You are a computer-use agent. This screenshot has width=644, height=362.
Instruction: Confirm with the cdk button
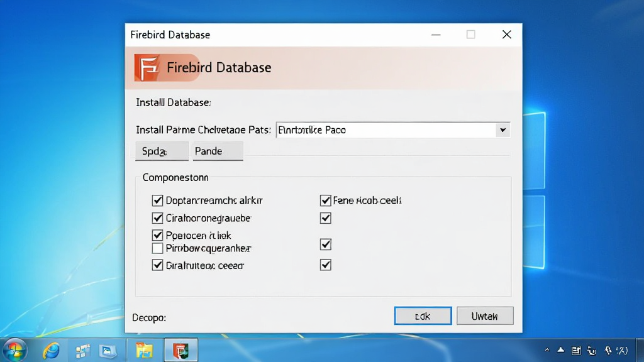coord(423,316)
